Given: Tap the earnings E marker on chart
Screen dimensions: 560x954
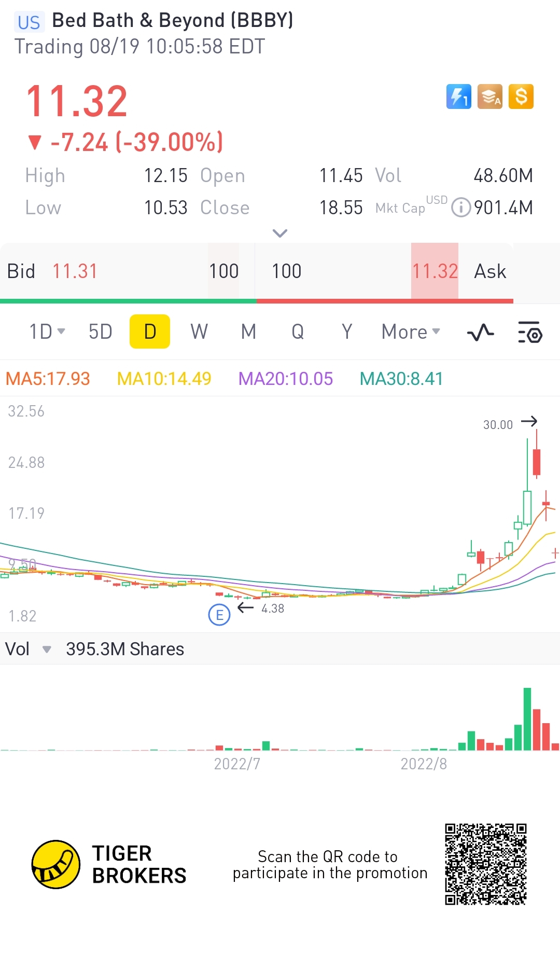Looking at the screenshot, I should coord(219,615).
